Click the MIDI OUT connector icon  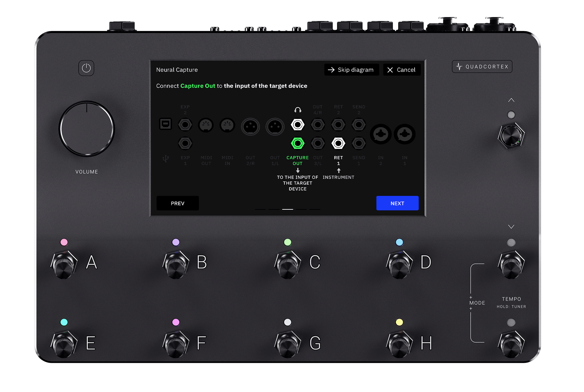[x=206, y=124]
